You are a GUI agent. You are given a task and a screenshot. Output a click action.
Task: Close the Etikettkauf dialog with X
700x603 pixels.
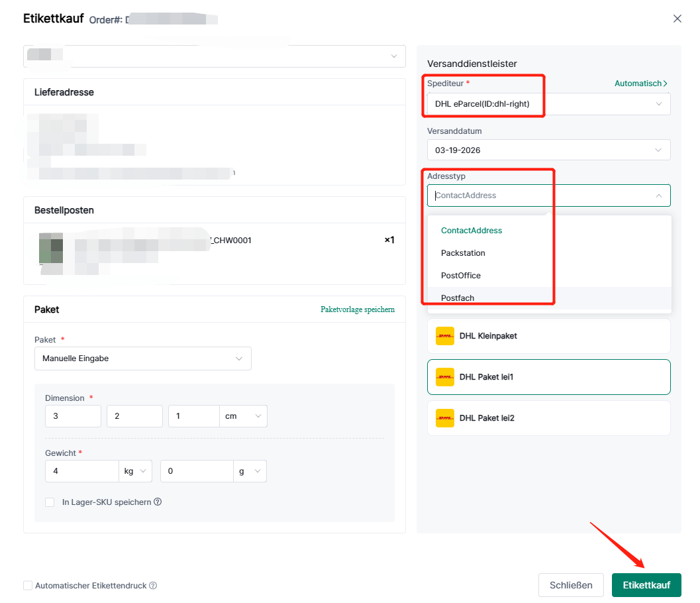[x=677, y=19]
